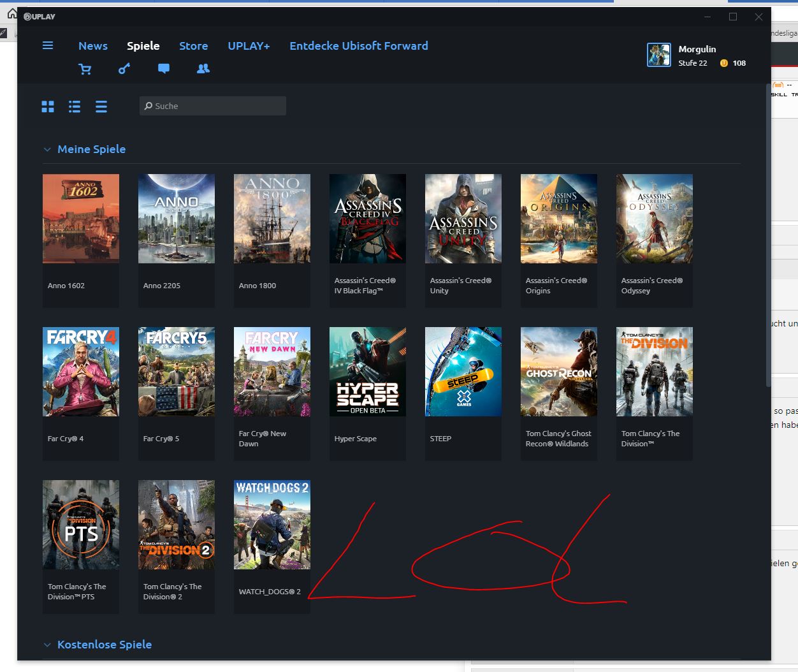Image resolution: width=798 pixels, height=672 pixels.
Task: Click the 'Meine Spiele' heading
Action: 92,149
